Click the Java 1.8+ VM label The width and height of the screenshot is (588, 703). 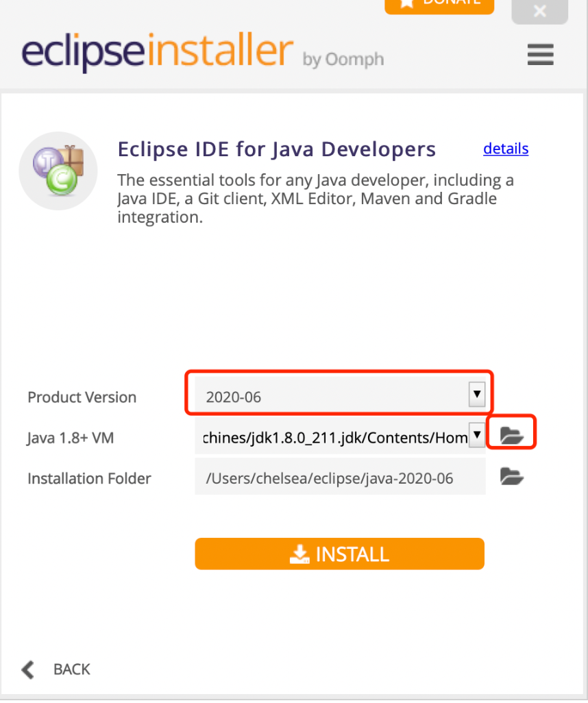(71, 438)
